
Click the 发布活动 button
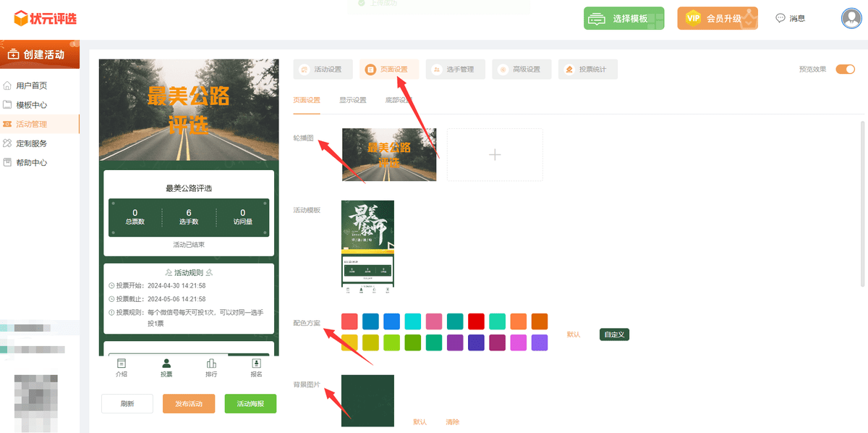click(x=190, y=403)
